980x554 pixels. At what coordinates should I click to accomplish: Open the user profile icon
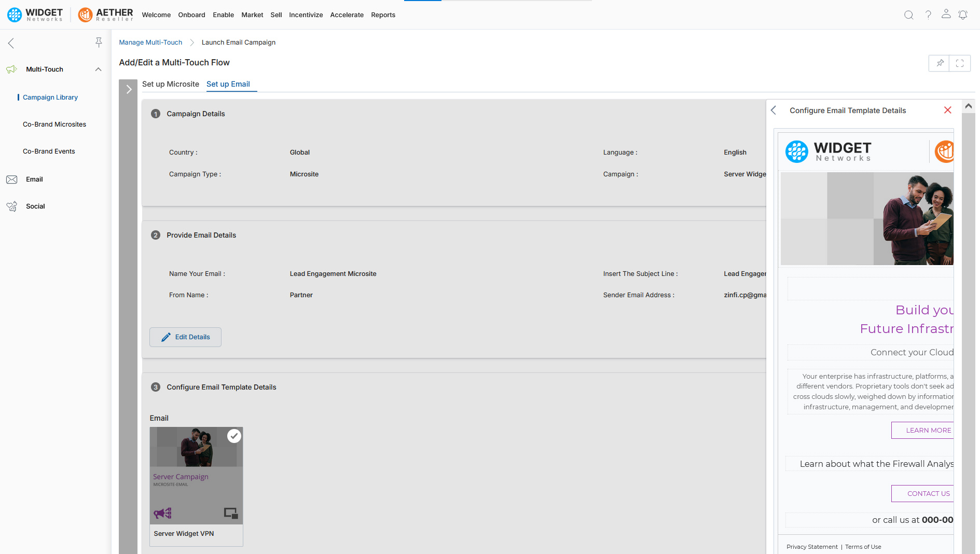[x=946, y=15]
